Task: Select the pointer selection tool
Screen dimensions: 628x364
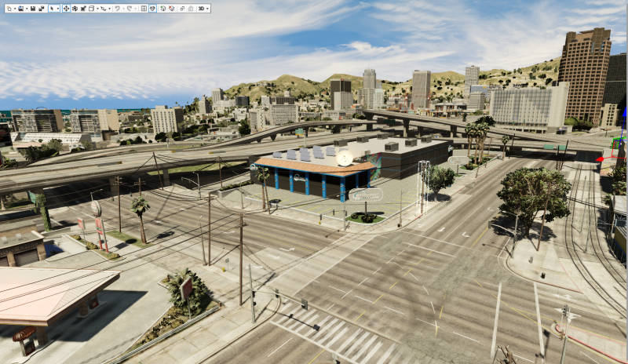Action: 52,9
